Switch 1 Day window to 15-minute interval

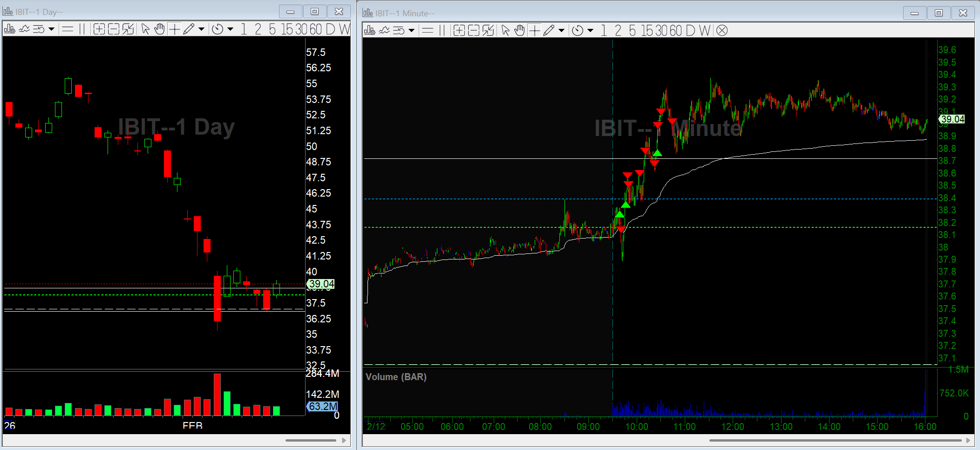coord(287,29)
